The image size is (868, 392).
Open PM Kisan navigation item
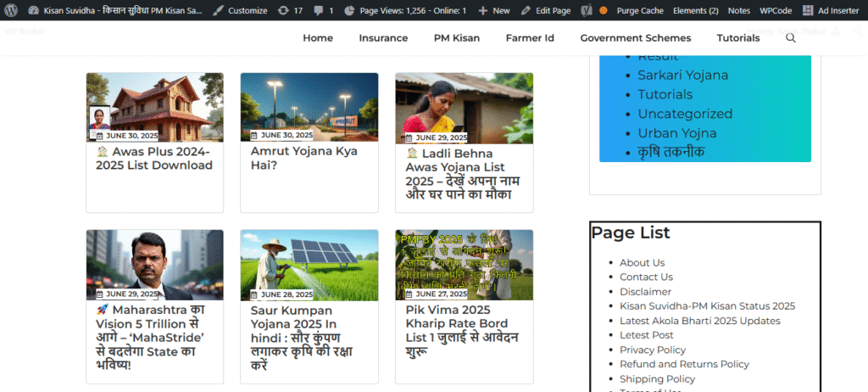457,37
